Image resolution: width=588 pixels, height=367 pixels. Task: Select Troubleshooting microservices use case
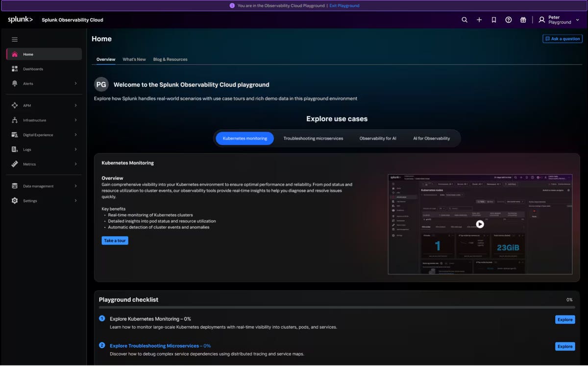[x=313, y=139]
